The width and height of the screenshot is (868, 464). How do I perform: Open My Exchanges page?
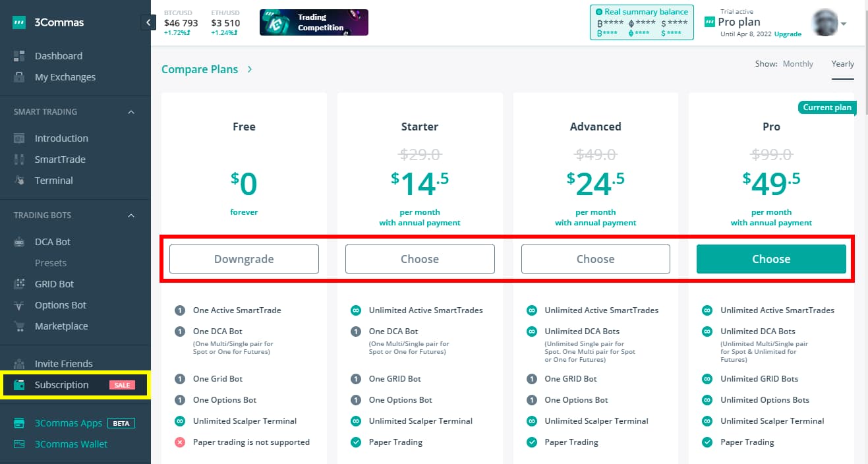65,77
